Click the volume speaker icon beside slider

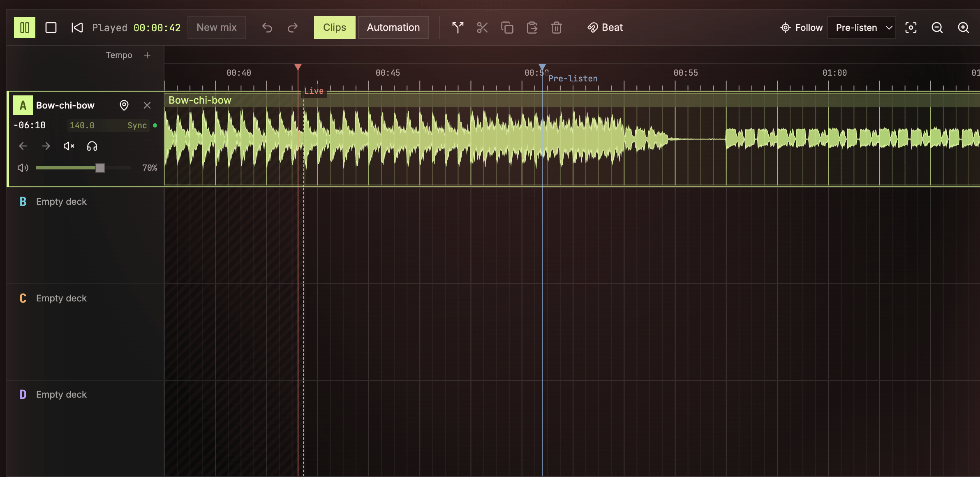coord(23,168)
